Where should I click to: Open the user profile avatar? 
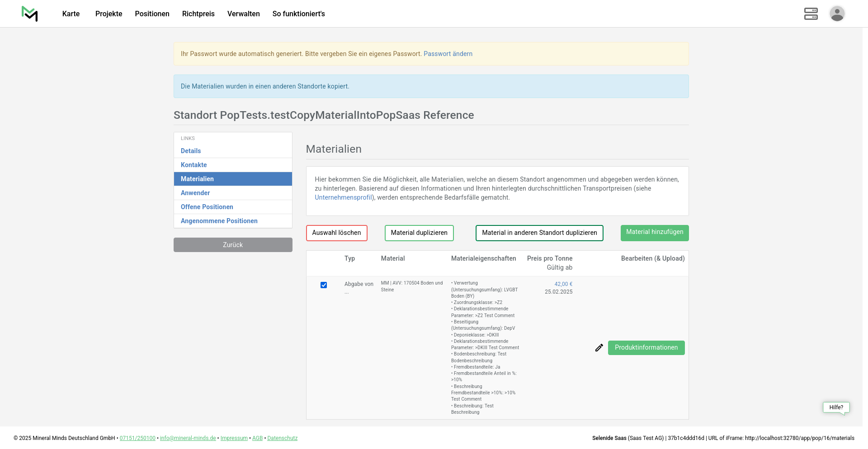coord(837,14)
